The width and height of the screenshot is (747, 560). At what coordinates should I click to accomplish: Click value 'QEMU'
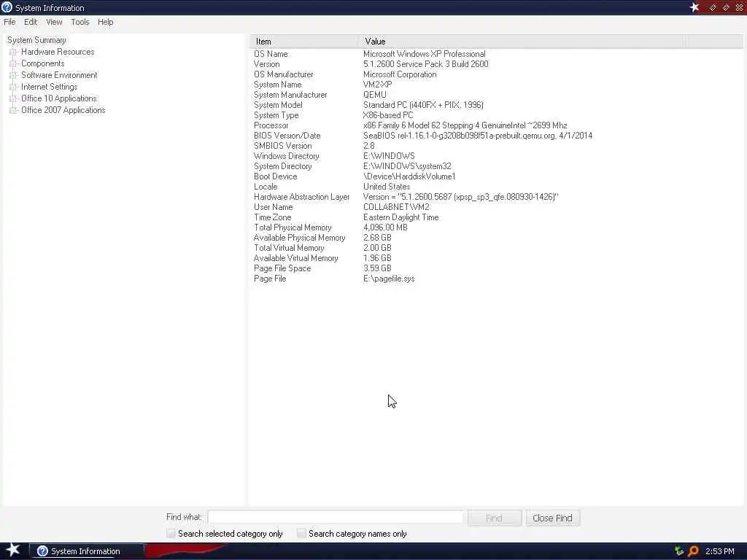coord(375,95)
